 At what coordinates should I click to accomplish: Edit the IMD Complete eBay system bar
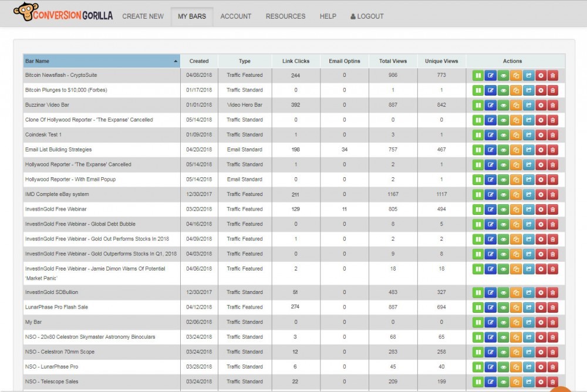[x=490, y=195]
